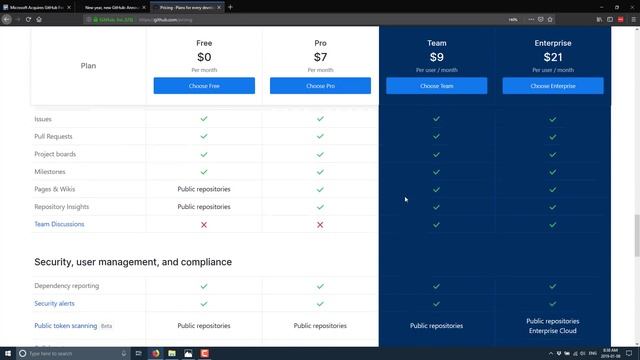Click the Enterprise Repository Insights checkmark
Viewport: 640px width, 360px height.
coord(553,207)
